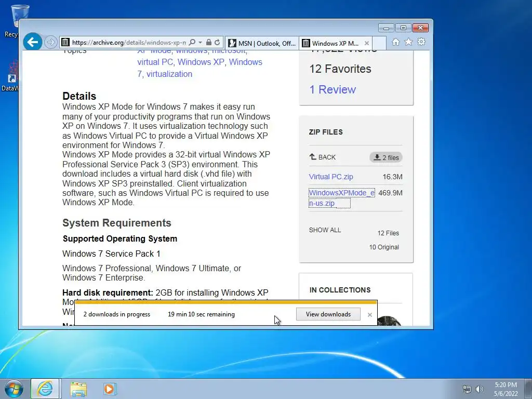
Task: Click Windows 7 Service Pack 1 text
Action: pos(111,254)
